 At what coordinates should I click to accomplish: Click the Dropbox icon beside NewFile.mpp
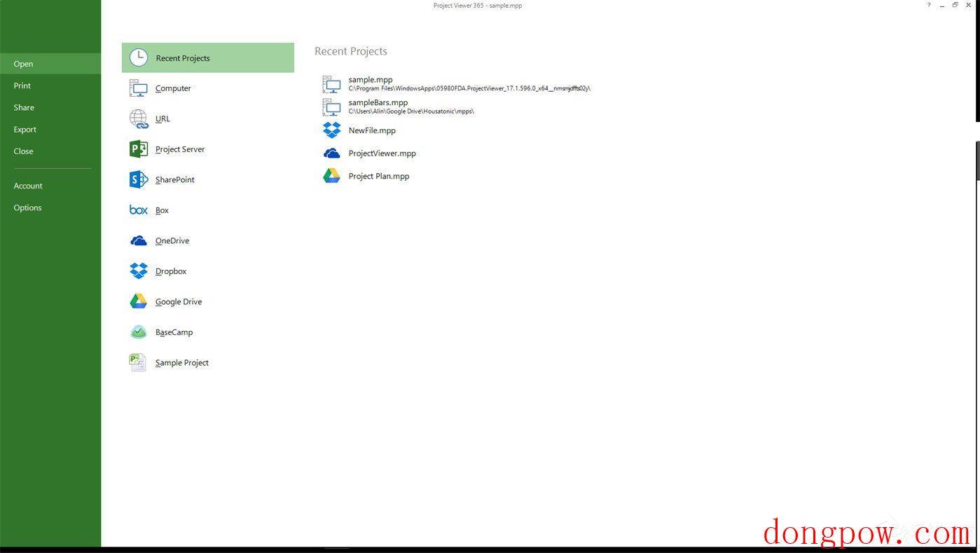click(x=331, y=130)
